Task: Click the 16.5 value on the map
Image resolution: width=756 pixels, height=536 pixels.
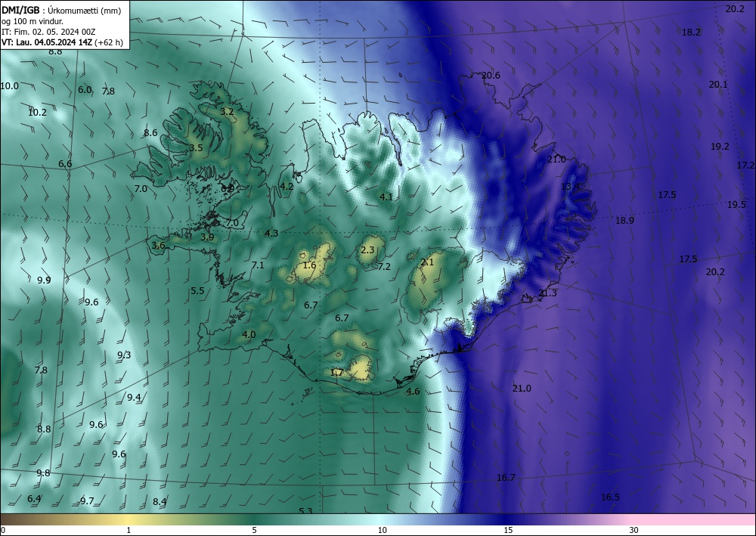Action: [610, 497]
